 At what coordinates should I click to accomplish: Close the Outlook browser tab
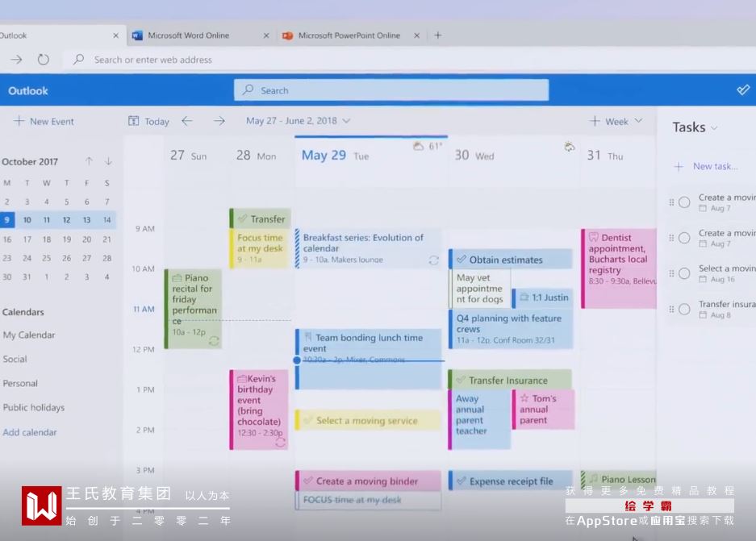(x=115, y=35)
